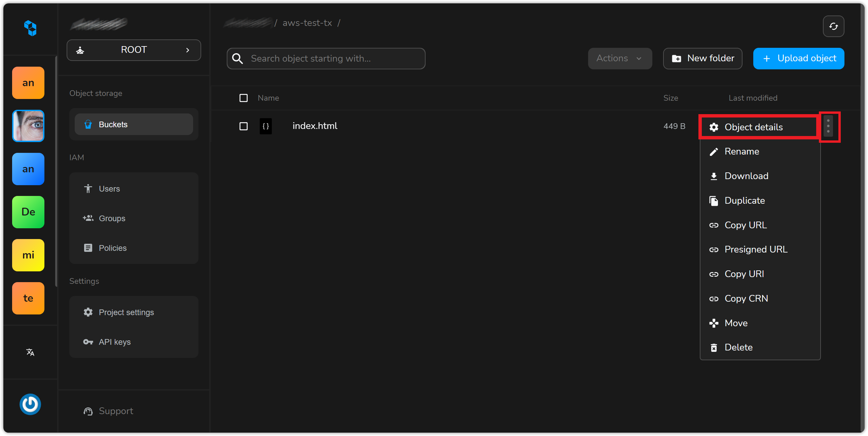Click the three-dot menu for index.html

point(828,126)
